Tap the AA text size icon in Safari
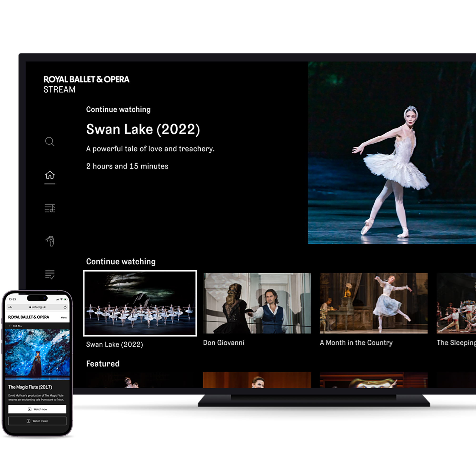 pyautogui.click(x=10, y=307)
